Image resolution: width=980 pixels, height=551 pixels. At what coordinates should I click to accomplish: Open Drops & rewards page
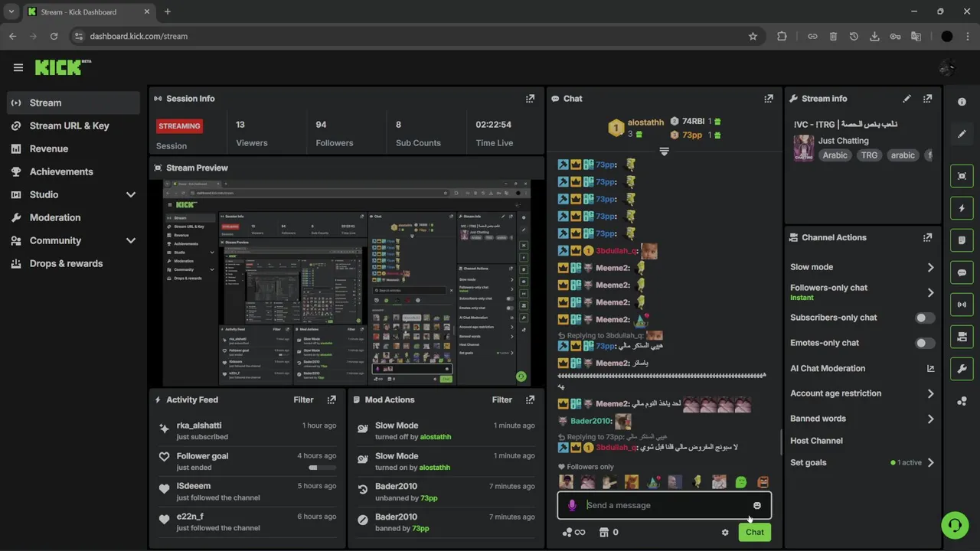click(73, 263)
